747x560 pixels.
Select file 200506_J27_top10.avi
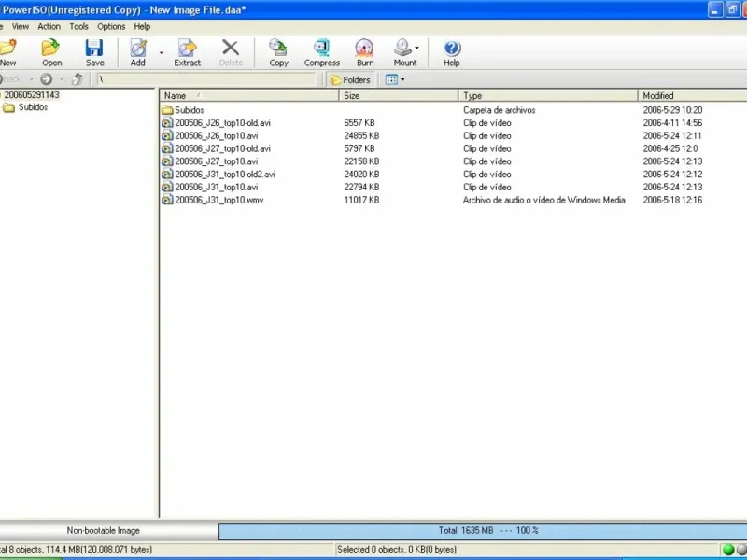[x=217, y=161]
